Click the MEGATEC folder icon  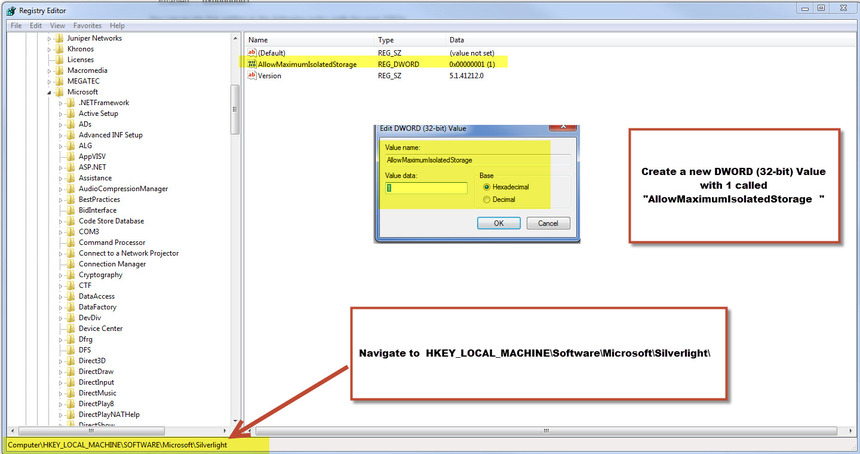tap(59, 81)
